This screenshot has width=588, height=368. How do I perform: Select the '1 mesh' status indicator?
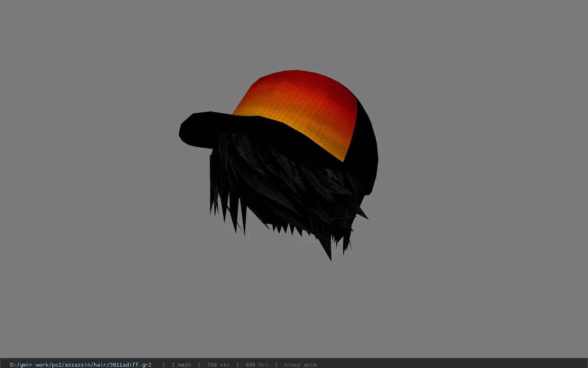181,365
